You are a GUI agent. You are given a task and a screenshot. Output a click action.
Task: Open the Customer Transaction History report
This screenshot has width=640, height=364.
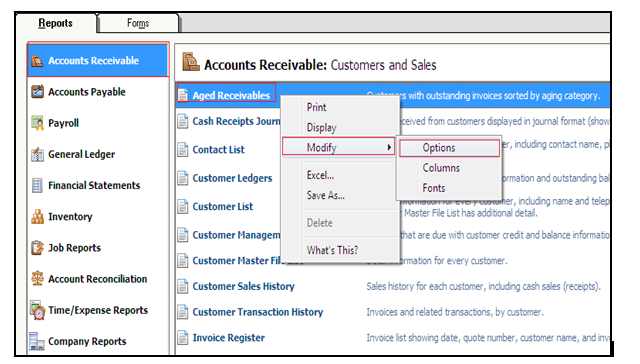(258, 312)
